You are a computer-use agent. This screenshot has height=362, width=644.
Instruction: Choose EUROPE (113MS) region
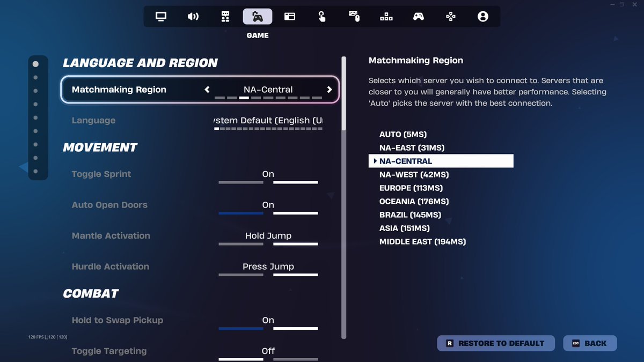(x=411, y=188)
